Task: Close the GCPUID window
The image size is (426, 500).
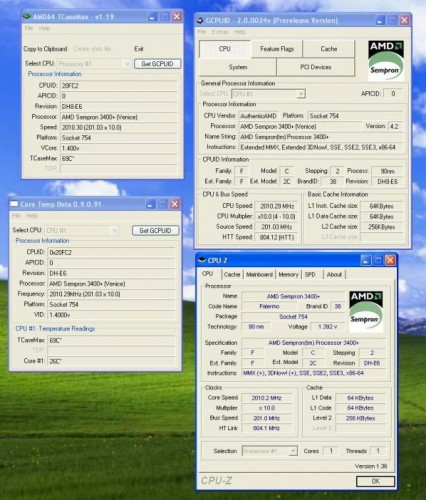Action: point(404,21)
